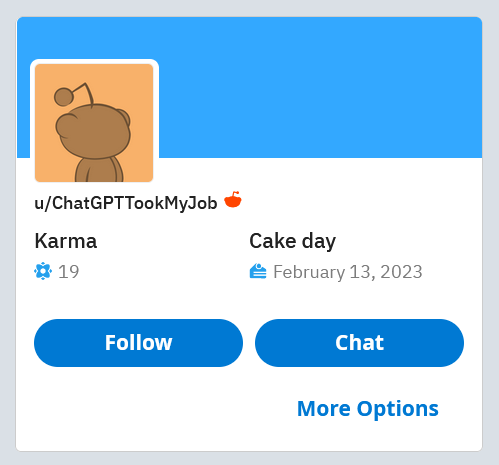The image size is (499, 465).
Task: Select the karma value 19
Action: (x=69, y=272)
